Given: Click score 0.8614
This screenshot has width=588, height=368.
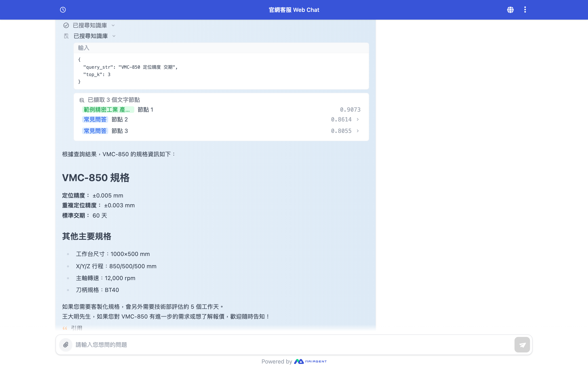Looking at the screenshot, I should [341, 120].
